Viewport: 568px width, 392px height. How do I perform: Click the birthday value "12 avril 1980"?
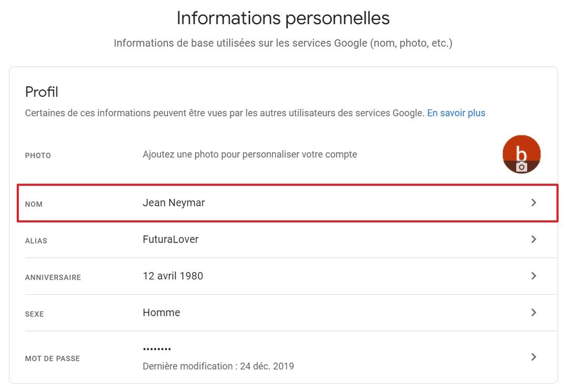(x=173, y=276)
